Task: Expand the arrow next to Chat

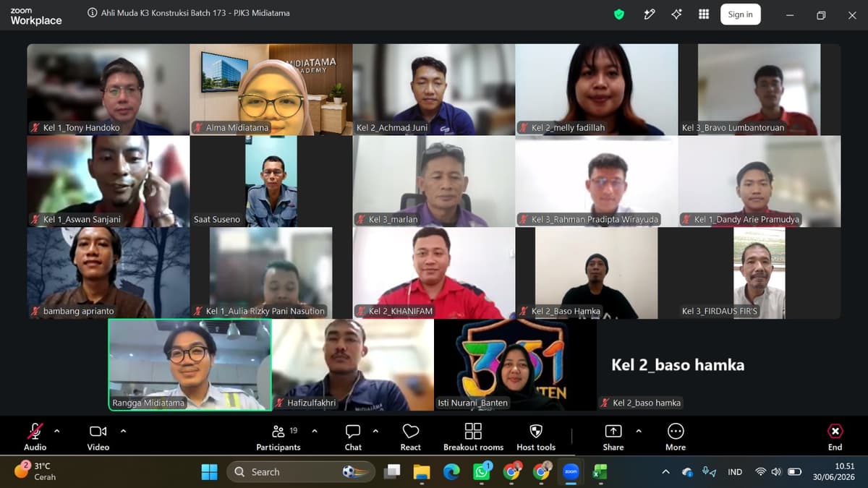Action: [x=375, y=431]
